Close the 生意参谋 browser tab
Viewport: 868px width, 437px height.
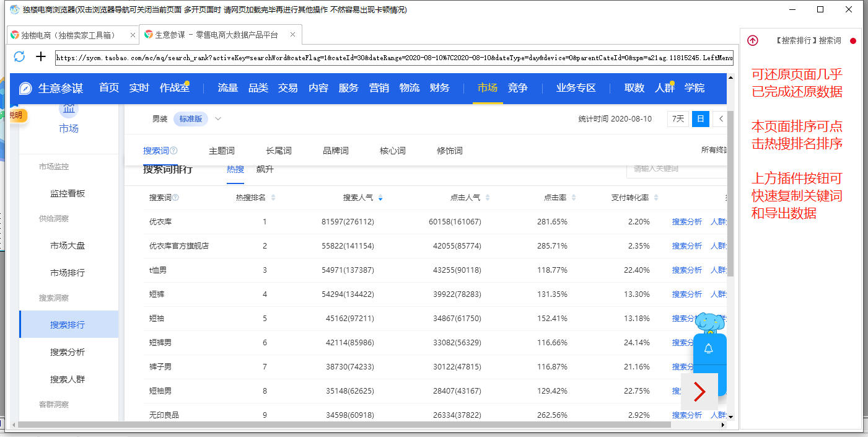293,35
